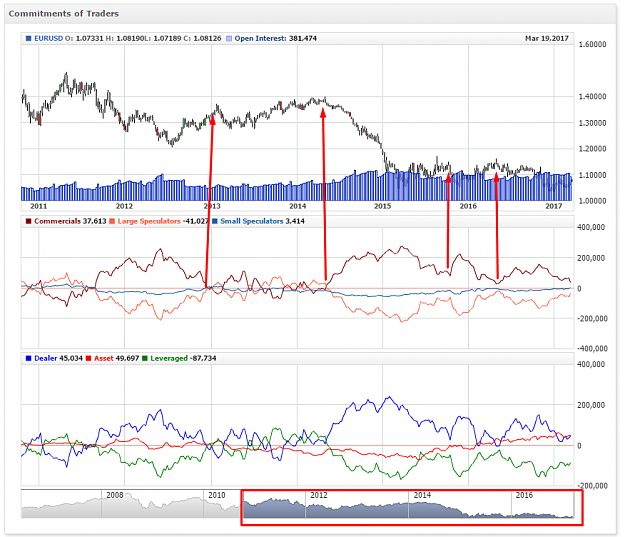Image resolution: width=625 pixels, height=537 pixels.
Task: Click the Commercials dark red legend square
Action: pyautogui.click(x=28, y=221)
